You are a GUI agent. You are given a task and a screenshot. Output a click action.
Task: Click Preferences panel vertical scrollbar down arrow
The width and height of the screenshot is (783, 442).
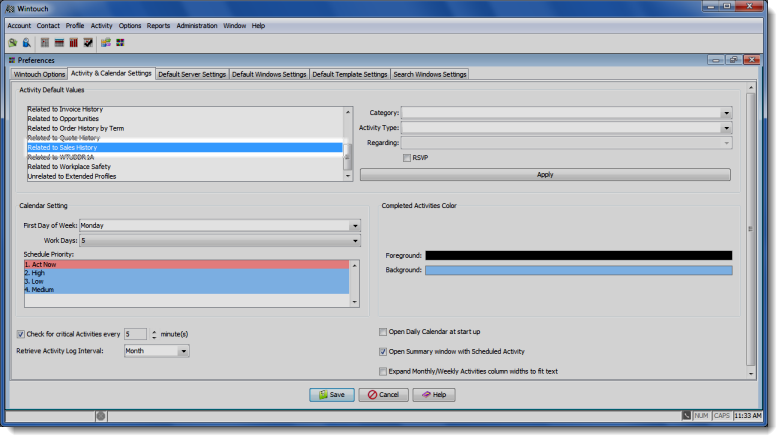[751, 374]
